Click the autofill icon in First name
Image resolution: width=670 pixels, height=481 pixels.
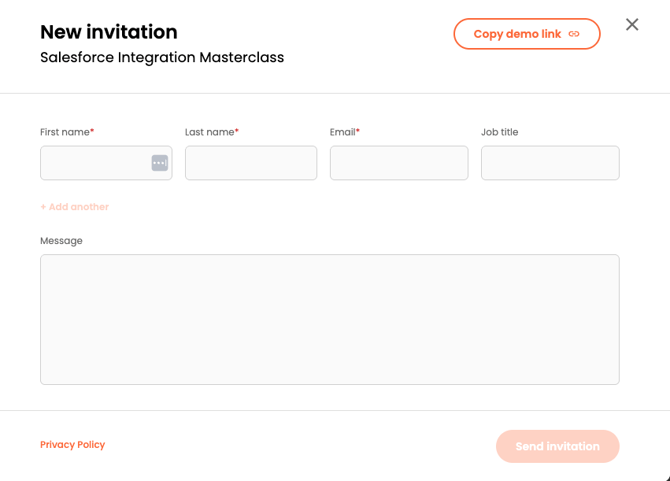(x=160, y=163)
